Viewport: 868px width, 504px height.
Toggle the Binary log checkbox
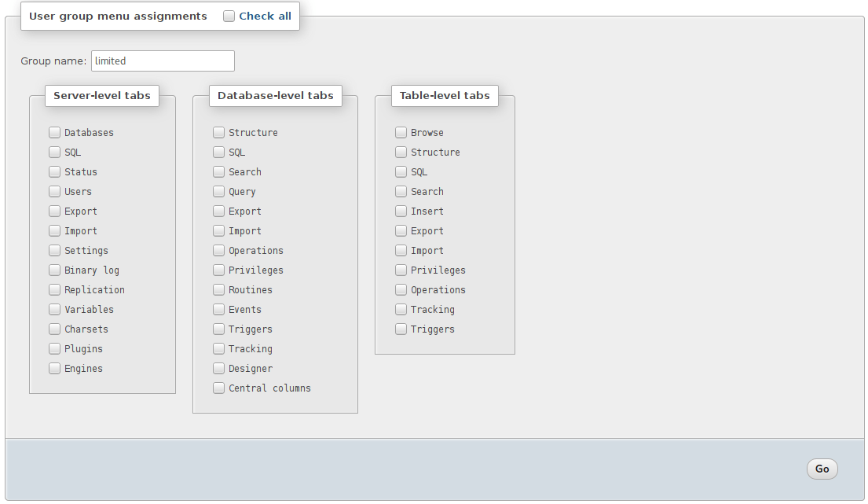point(54,270)
